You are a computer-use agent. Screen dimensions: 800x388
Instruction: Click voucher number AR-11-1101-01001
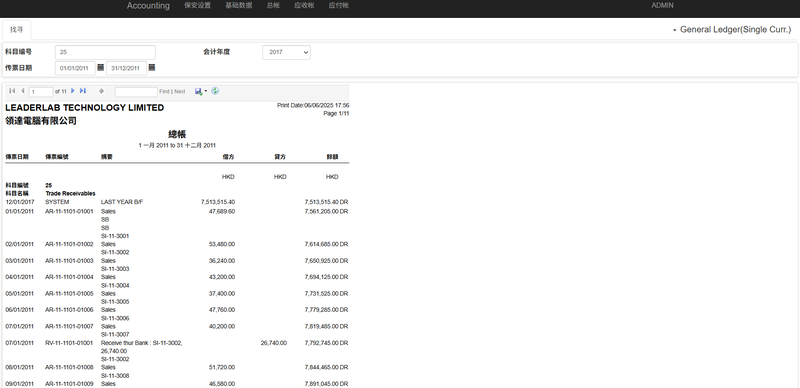(x=69, y=211)
